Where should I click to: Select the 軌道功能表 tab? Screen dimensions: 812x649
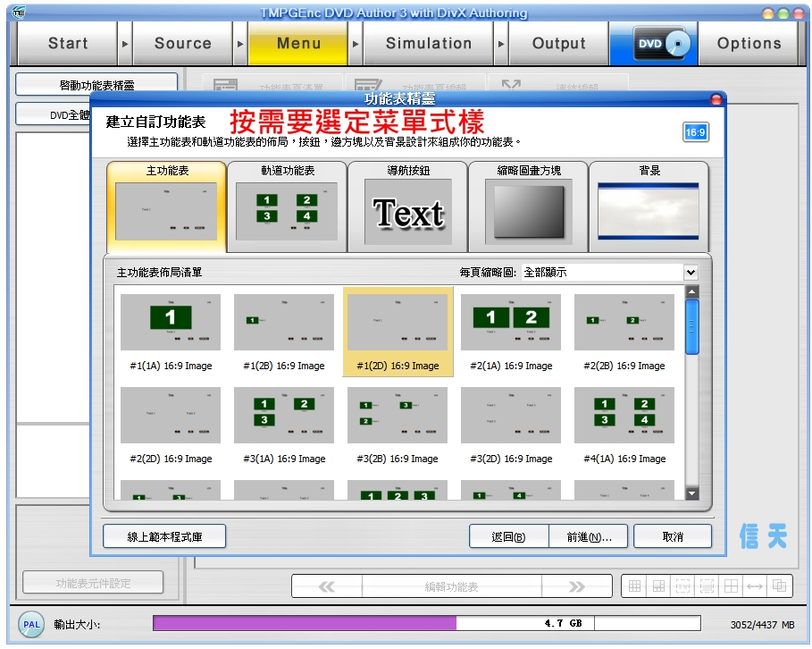pyautogui.click(x=287, y=206)
